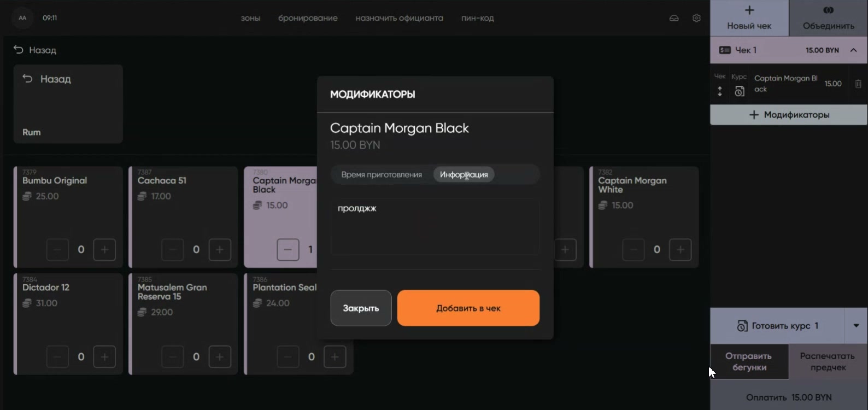The image size is (868, 410).
Task: Open the зоны menu item
Action: pos(250,18)
